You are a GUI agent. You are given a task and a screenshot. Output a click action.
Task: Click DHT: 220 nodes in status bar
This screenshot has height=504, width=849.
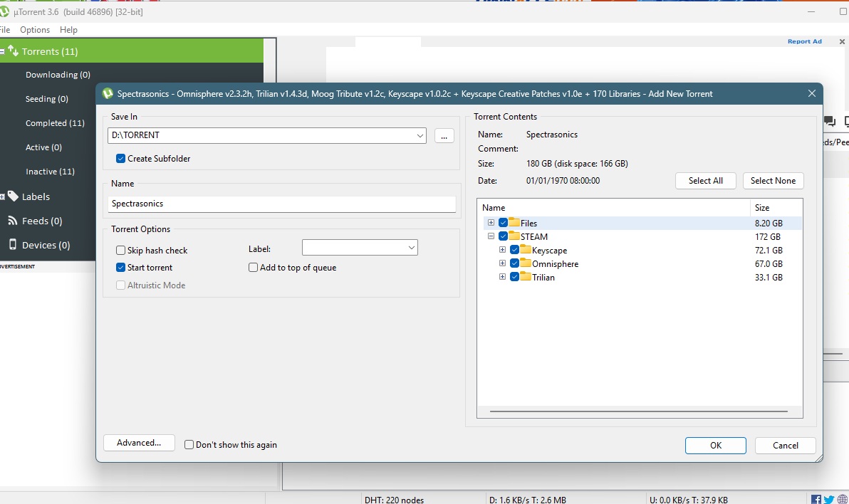pos(394,500)
